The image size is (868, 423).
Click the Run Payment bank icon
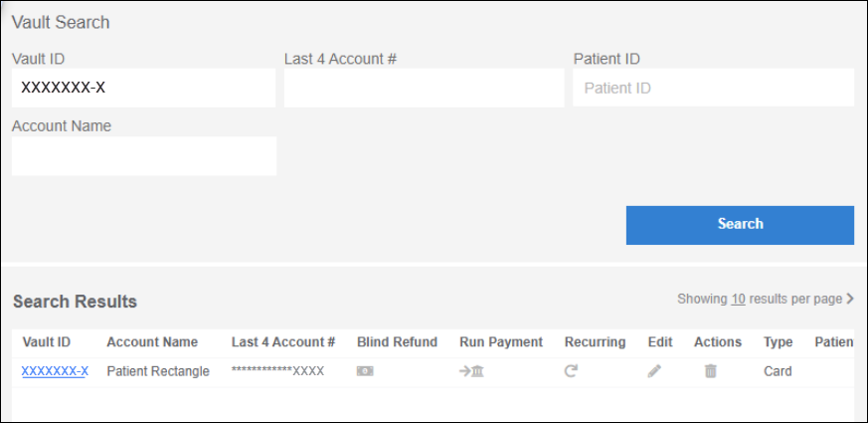pyautogui.click(x=471, y=371)
